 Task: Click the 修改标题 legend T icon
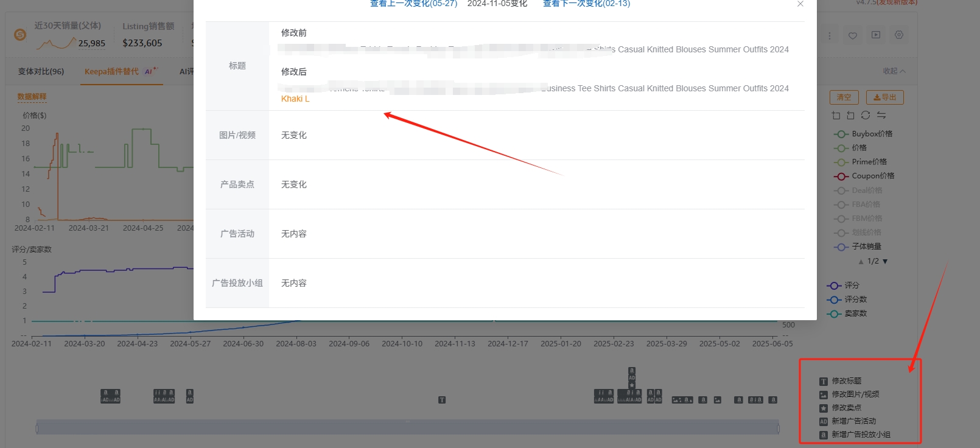coord(823,382)
